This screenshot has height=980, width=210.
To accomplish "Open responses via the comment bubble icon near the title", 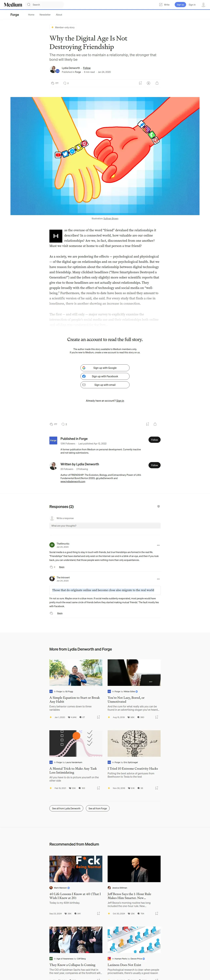I will [x=65, y=83].
